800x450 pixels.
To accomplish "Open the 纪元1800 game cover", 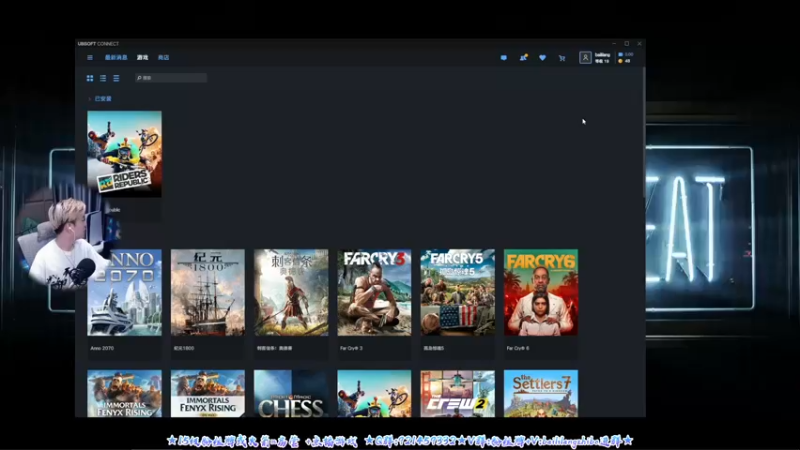I will click(208, 292).
